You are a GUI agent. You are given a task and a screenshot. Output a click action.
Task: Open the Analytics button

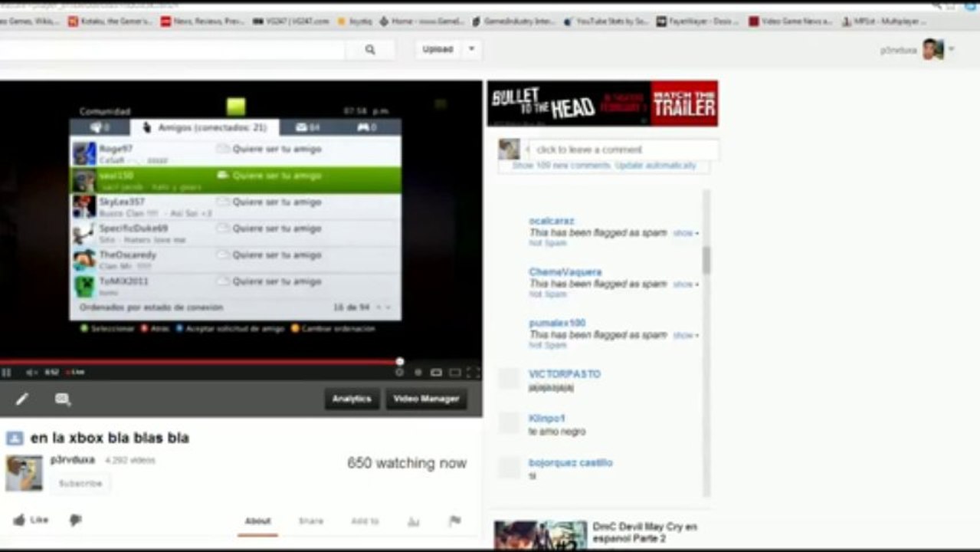pos(352,399)
